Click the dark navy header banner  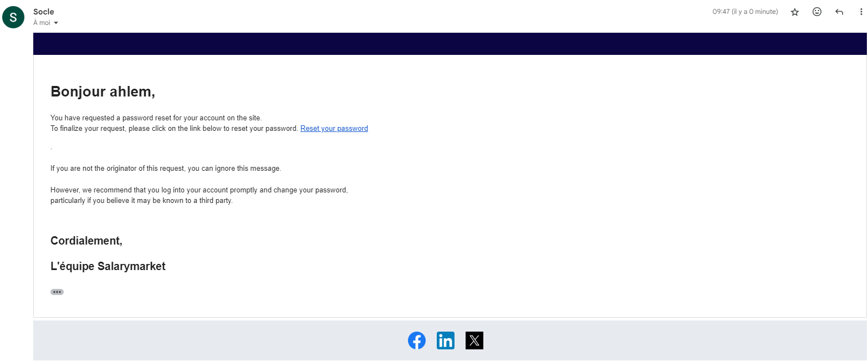coord(450,44)
